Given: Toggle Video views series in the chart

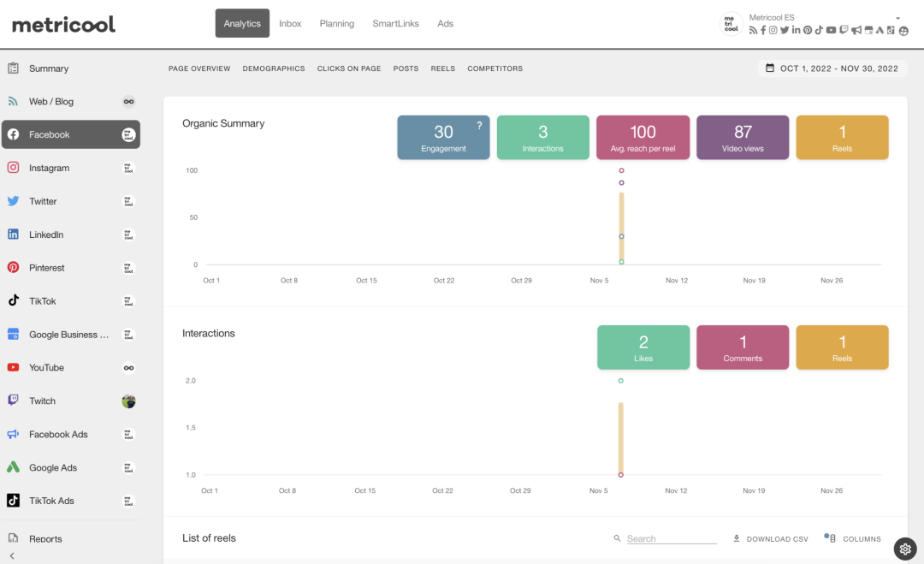Looking at the screenshot, I should [x=743, y=138].
